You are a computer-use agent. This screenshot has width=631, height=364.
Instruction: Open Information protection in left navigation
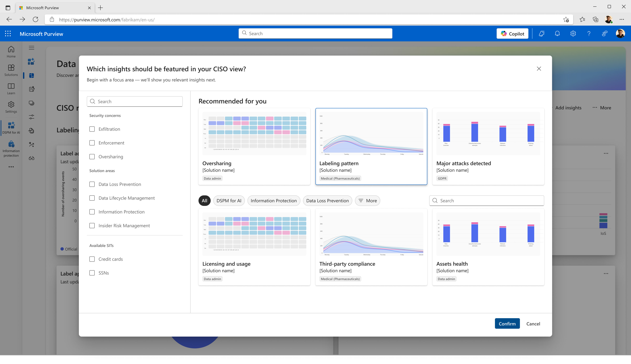point(11,149)
